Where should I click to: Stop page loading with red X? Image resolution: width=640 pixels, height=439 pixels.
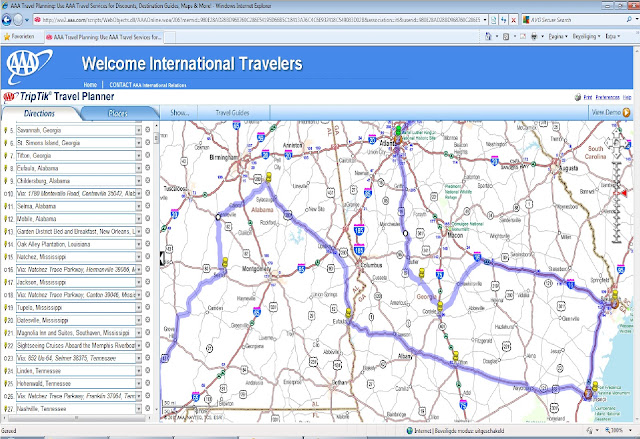tap(513, 20)
